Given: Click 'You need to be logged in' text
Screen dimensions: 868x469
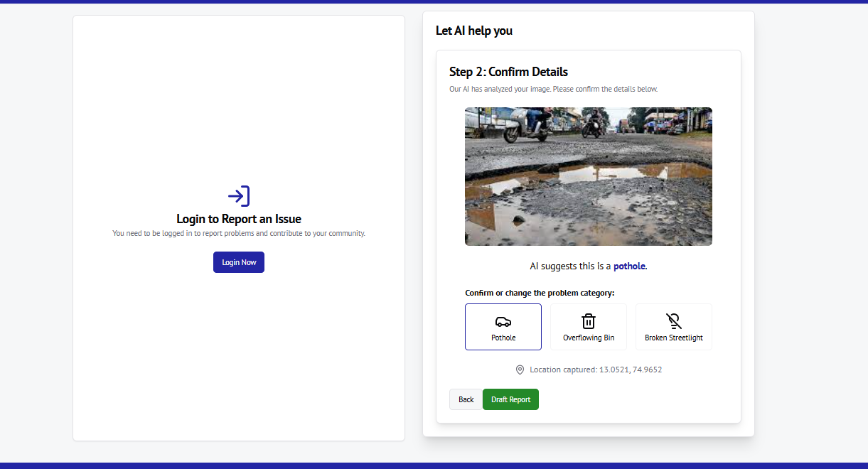Looking at the screenshot, I should (239, 233).
